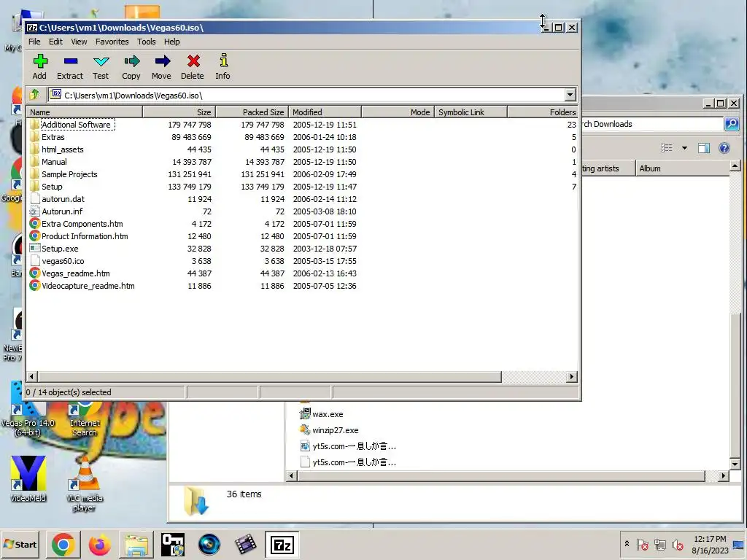Select Extra Components.htm file
Screen dimensions: 747x560
point(82,224)
